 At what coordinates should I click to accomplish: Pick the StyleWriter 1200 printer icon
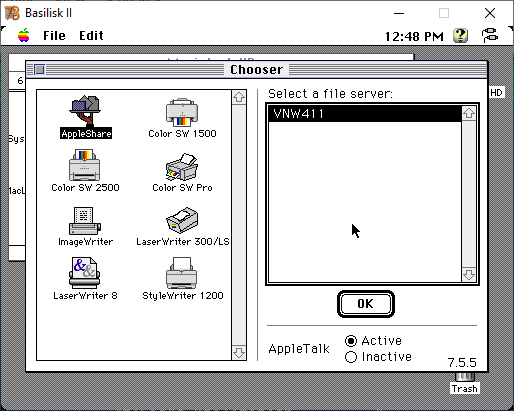pos(182,279)
